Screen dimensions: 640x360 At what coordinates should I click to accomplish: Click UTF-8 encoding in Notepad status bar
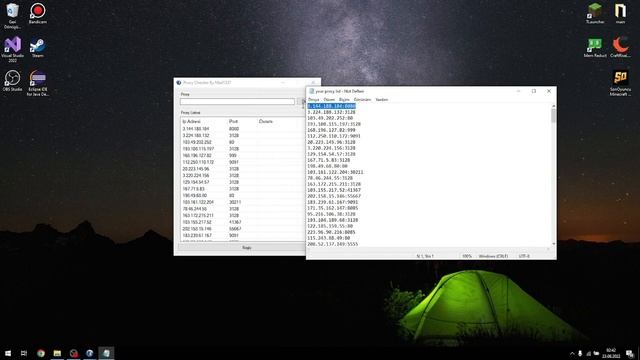tap(524, 256)
